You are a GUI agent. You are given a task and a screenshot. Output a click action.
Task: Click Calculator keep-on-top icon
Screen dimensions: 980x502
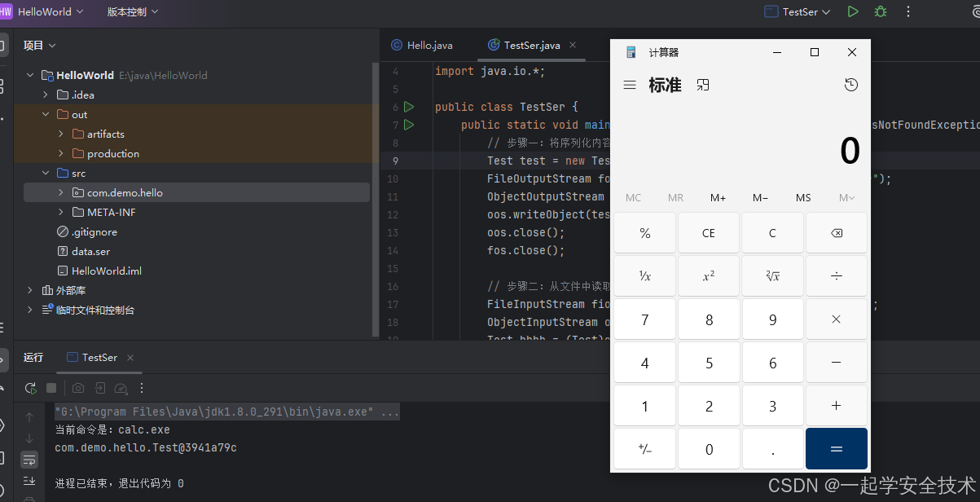(x=703, y=85)
